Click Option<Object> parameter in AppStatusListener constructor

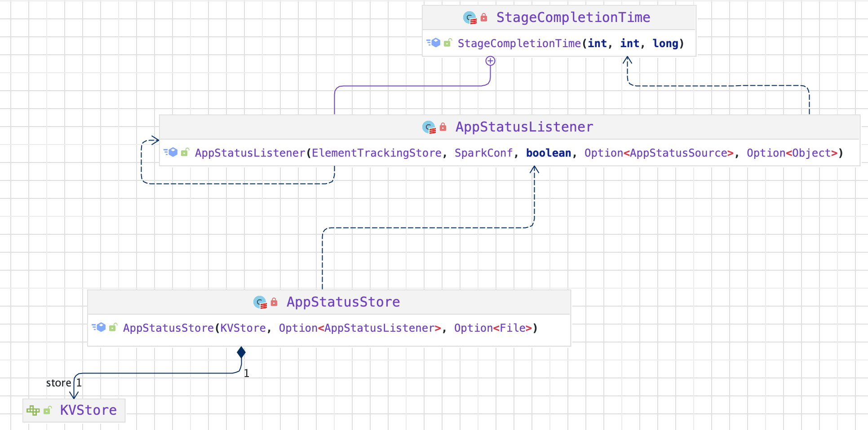(x=792, y=153)
